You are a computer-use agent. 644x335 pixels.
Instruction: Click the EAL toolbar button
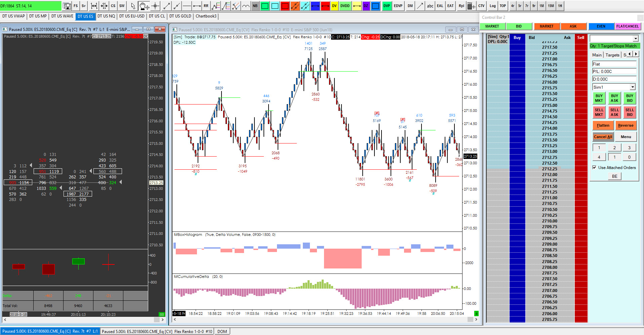pyautogui.click(x=440, y=6)
